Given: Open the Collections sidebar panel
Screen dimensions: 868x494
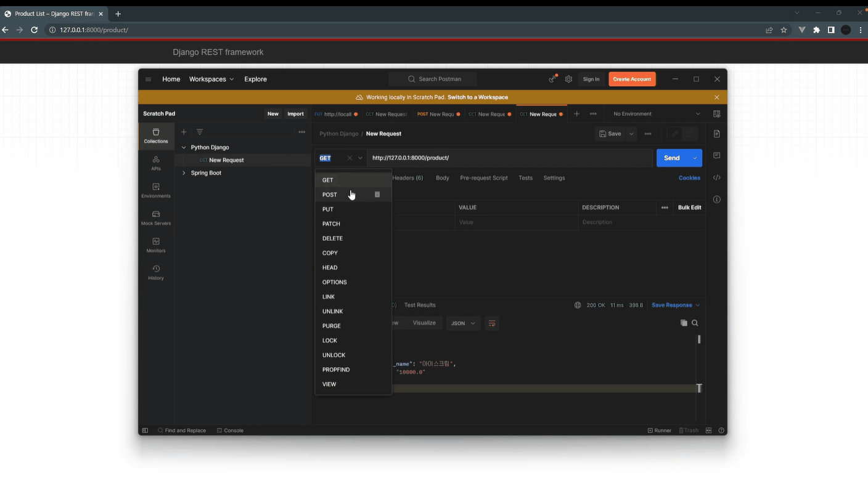Looking at the screenshot, I should pos(156,136).
